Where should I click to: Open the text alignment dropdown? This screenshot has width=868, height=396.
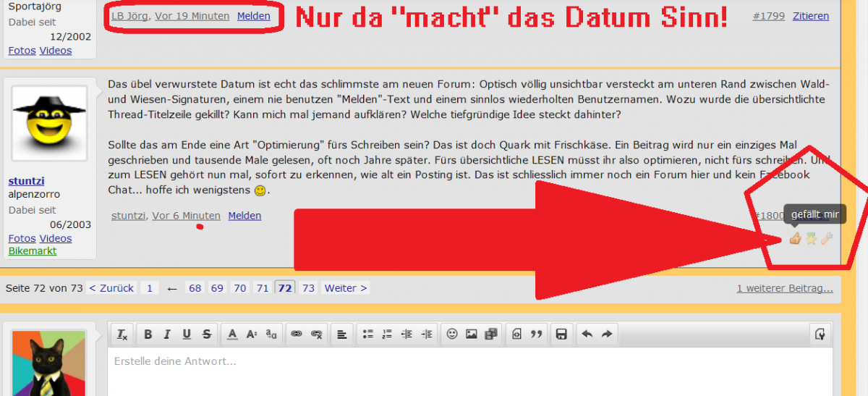tap(341, 334)
